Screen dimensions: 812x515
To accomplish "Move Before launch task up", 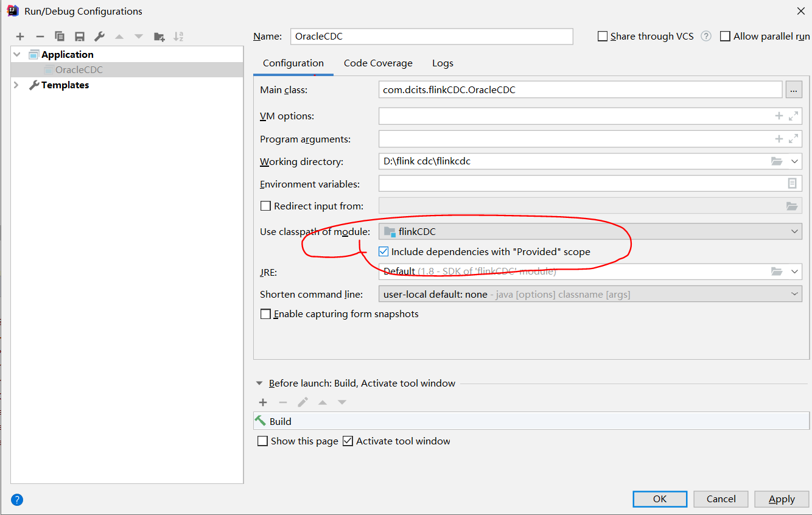I will tap(323, 402).
